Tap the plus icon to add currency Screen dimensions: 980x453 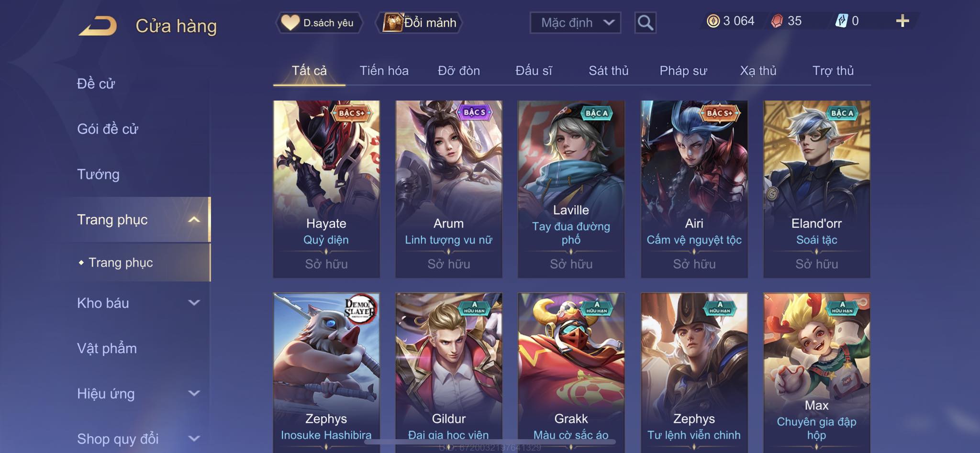tap(902, 21)
